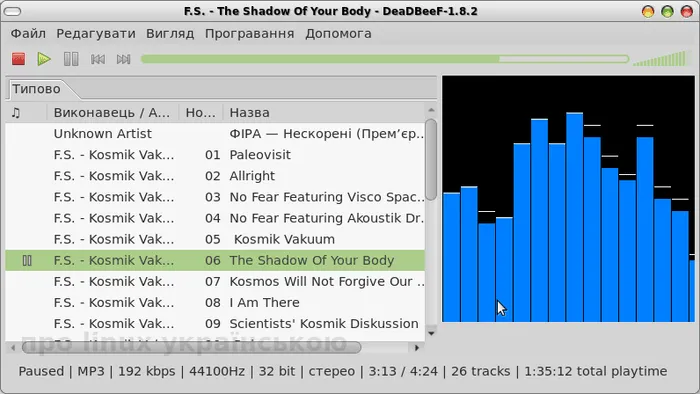Viewport: 700px width, 394px height.
Task: Stop playback with the red stop button
Action: tap(18, 59)
